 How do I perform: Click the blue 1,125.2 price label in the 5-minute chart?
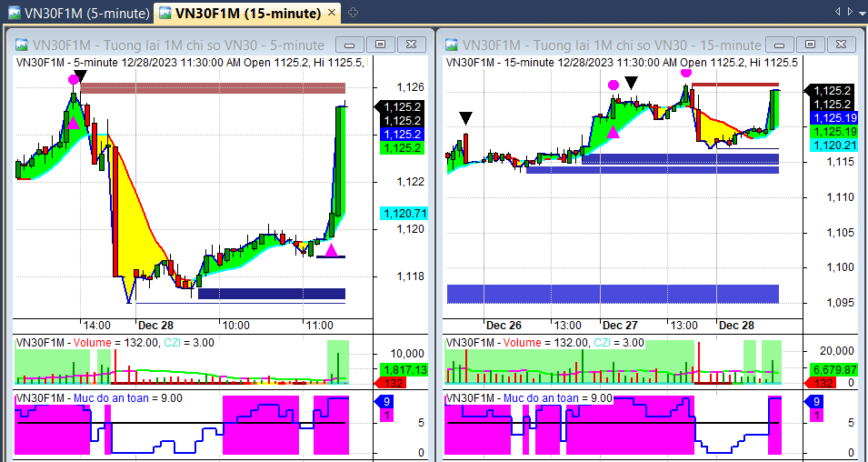click(x=402, y=134)
